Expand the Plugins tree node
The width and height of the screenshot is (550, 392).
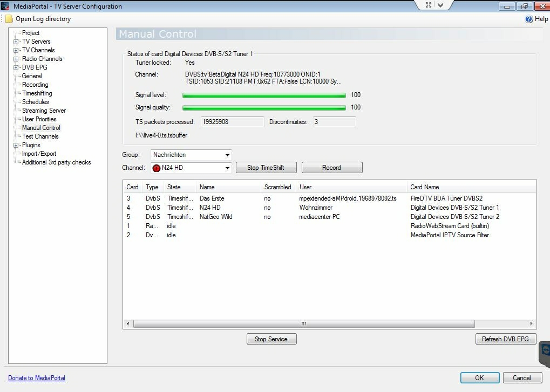(x=16, y=145)
